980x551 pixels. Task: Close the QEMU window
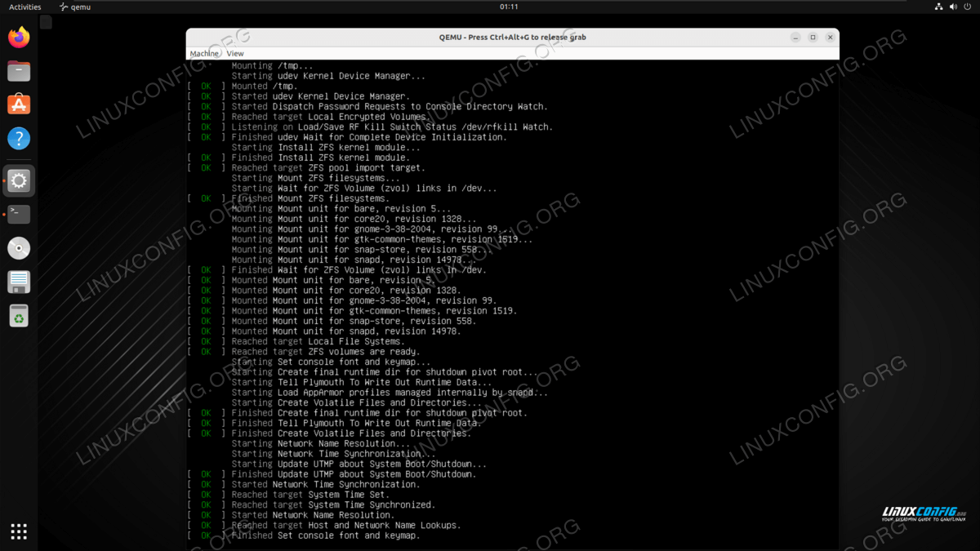click(830, 38)
